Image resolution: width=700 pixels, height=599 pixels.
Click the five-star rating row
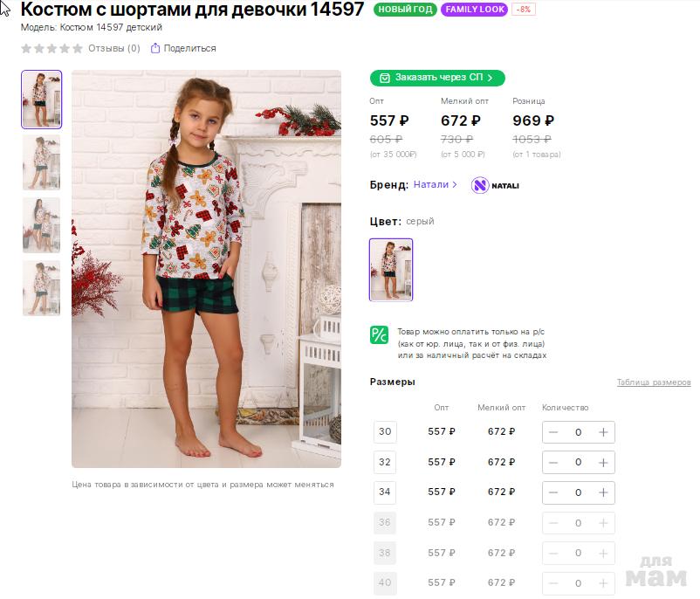(x=51, y=48)
